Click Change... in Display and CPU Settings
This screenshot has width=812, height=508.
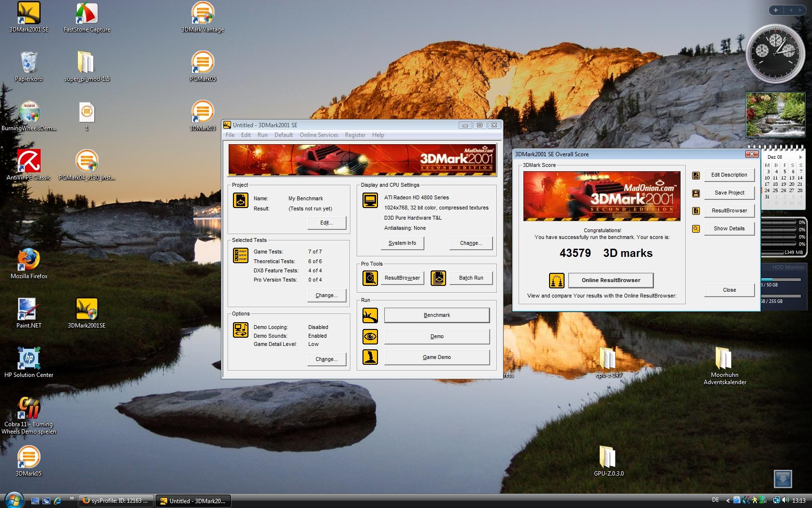click(x=471, y=243)
